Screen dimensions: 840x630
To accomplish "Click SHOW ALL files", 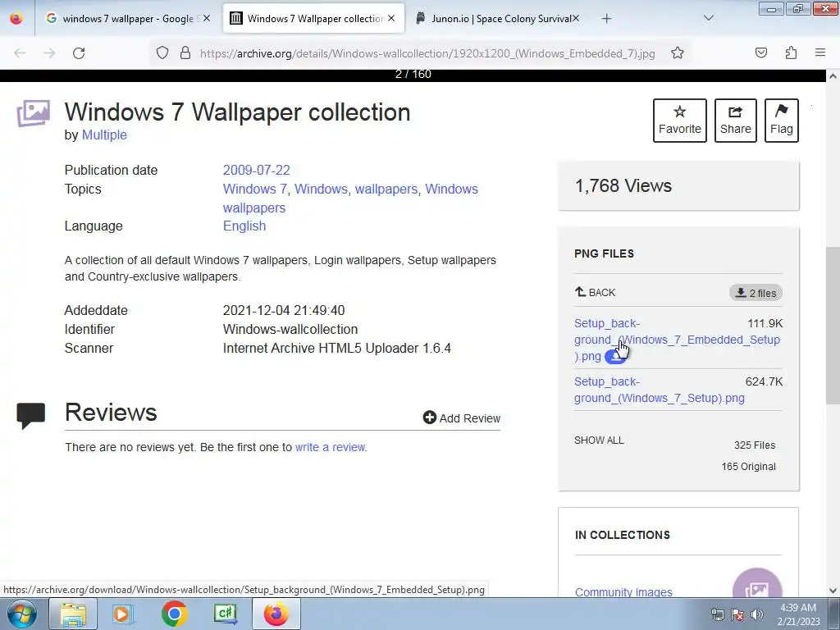I will (599, 441).
